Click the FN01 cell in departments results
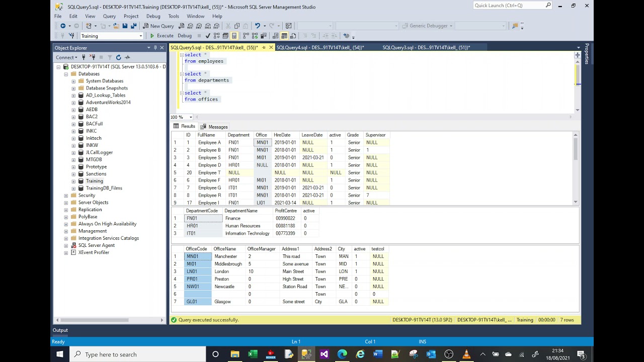The width and height of the screenshot is (644, 362). [x=203, y=218]
